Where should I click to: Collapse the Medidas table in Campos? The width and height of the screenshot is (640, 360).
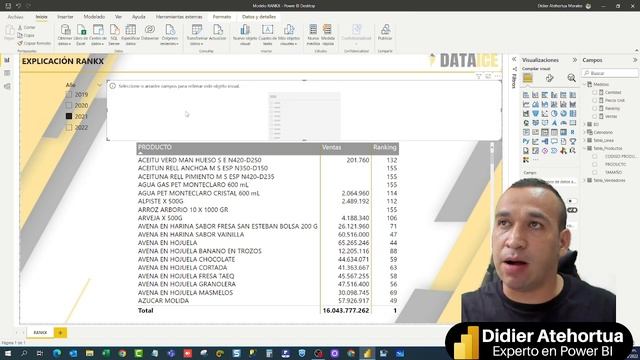[584, 84]
